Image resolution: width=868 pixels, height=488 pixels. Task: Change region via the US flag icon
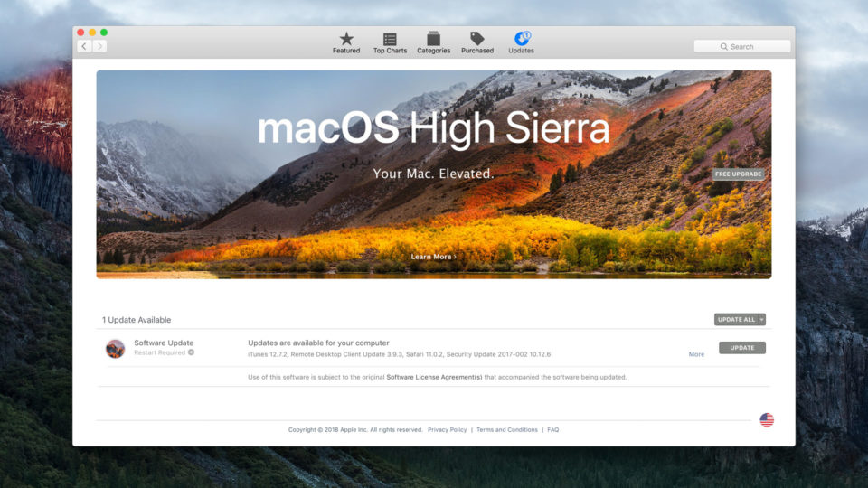click(767, 420)
